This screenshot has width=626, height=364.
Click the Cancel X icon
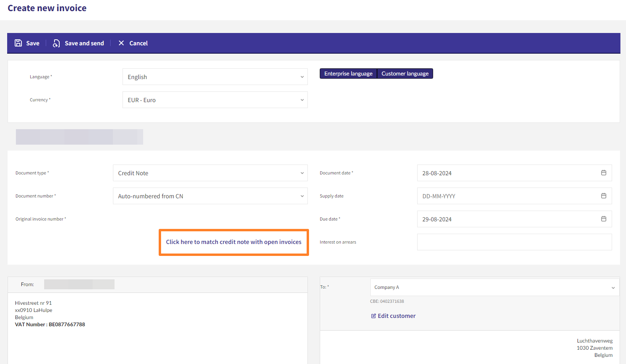coord(121,43)
